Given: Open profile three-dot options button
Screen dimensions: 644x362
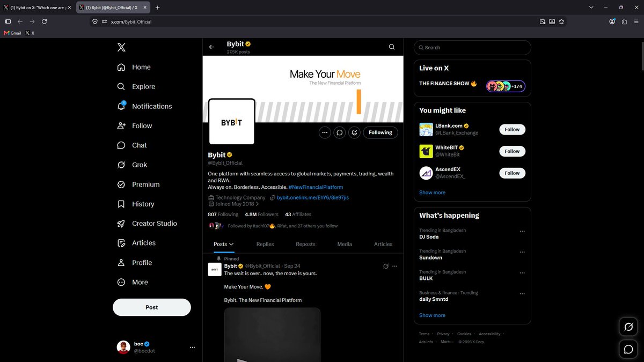Looking at the screenshot, I should tap(325, 132).
